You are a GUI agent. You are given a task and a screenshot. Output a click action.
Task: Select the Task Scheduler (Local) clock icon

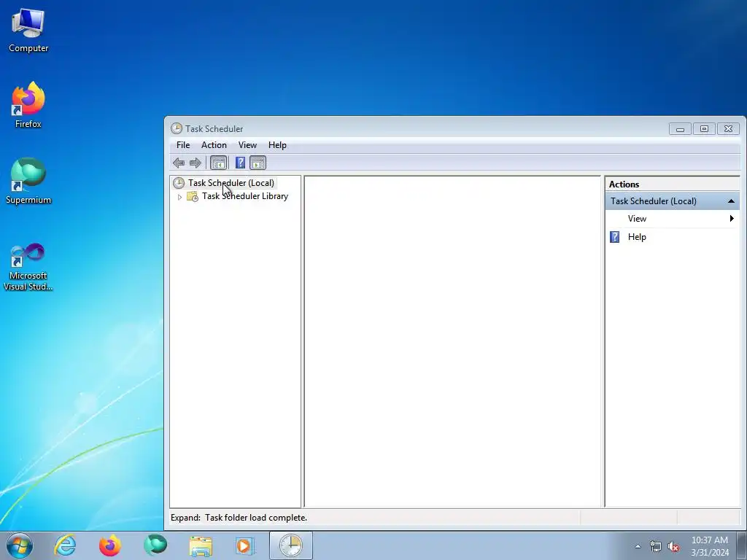[179, 183]
